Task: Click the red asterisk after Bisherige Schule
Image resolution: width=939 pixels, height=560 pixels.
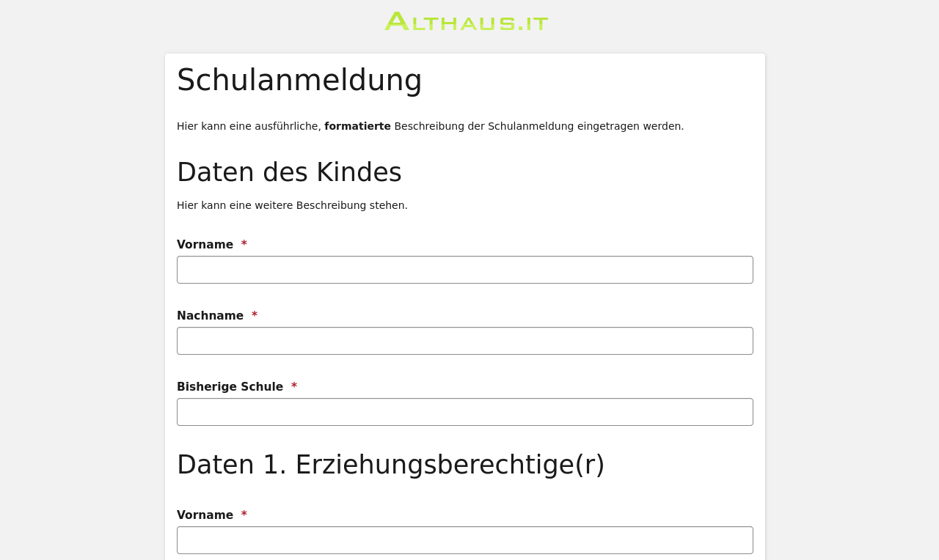Action: click(x=294, y=386)
